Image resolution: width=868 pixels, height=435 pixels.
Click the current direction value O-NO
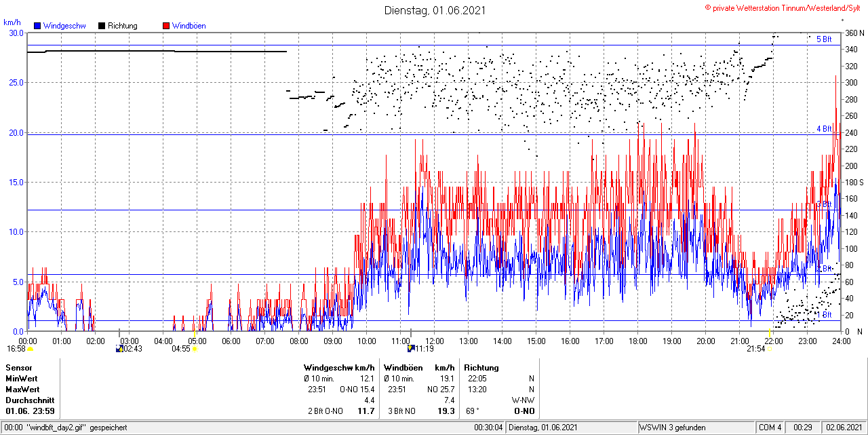(524, 411)
